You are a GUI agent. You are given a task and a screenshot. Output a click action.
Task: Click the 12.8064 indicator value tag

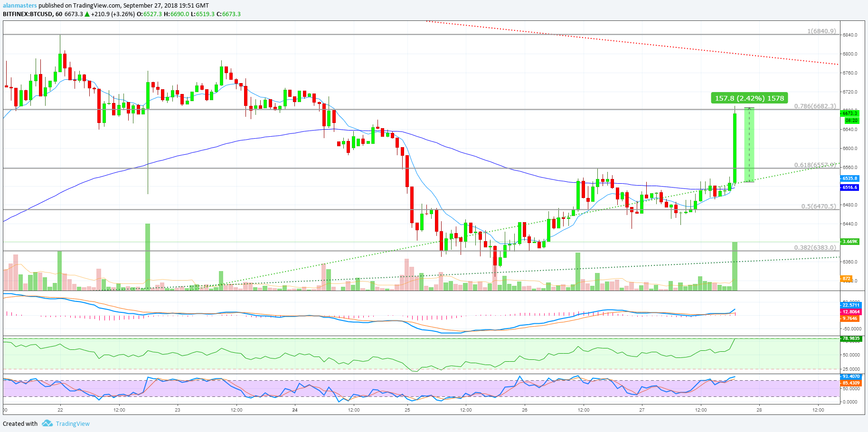coord(851,312)
